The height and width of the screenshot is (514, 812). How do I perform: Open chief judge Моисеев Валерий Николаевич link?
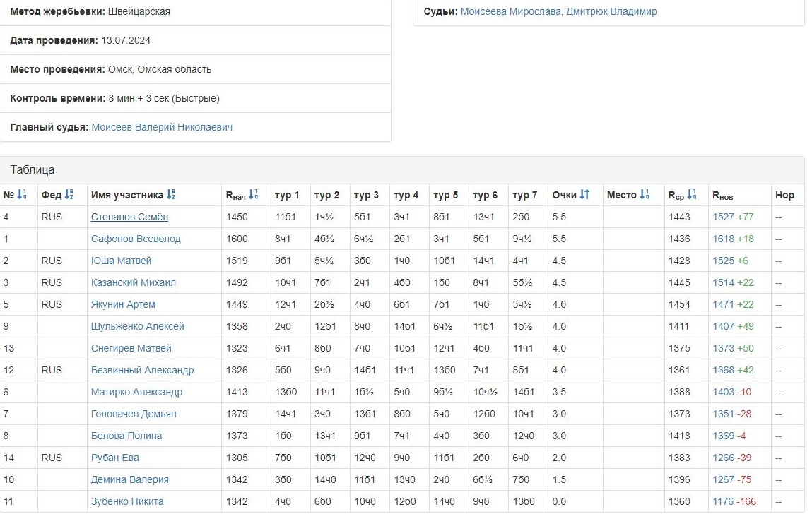(162, 127)
